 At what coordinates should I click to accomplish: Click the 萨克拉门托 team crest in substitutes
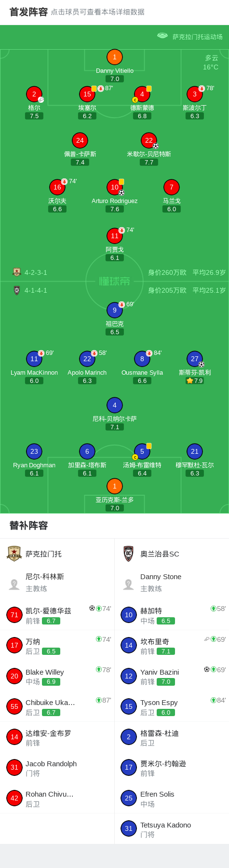(x=14, y=554)
